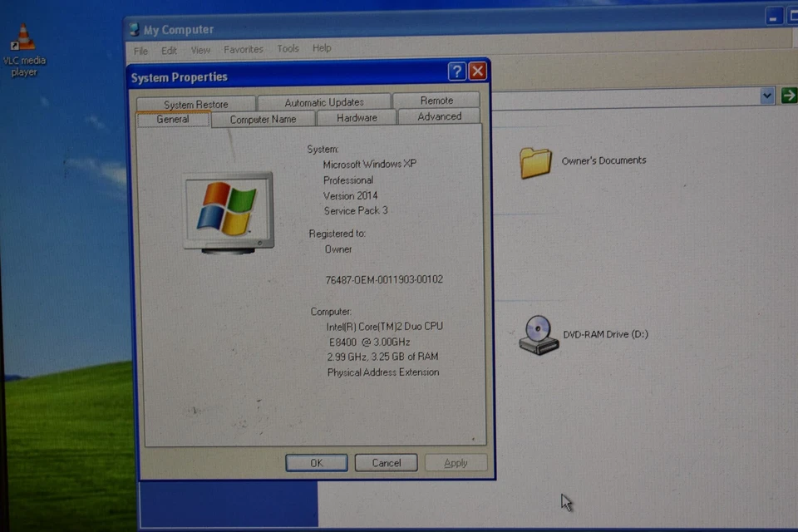Image resolution: width=798 pixels, height=532 pixels.
Task: Click the help question mark on the dialog
Action: point(456,71)
